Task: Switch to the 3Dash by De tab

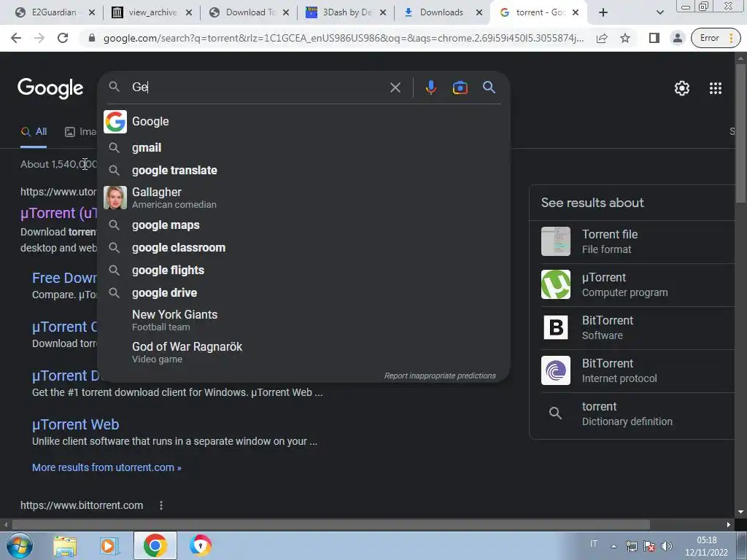Action: tap(346, 12)
